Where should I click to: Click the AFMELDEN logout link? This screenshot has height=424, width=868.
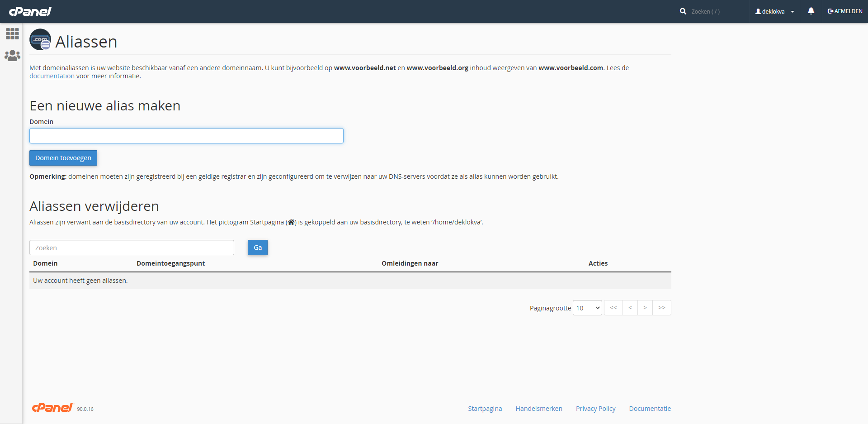pyautogui.click(x=844, y=11)
